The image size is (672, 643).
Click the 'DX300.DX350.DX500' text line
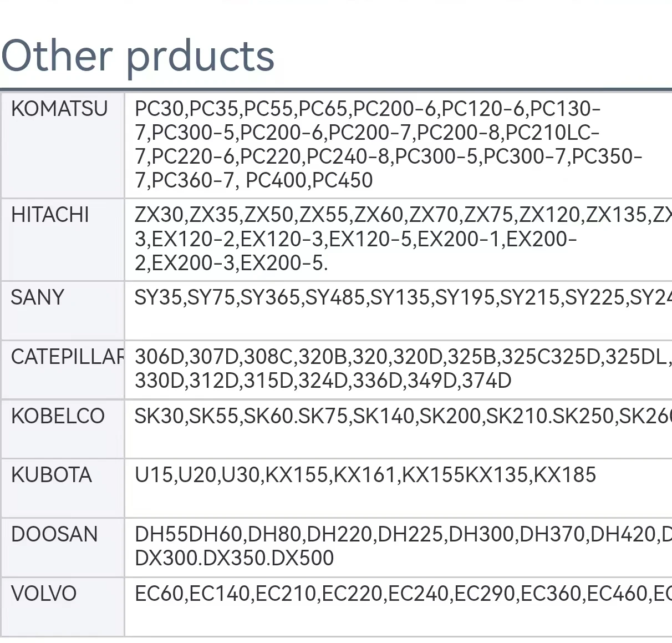[x=234, y=558]
